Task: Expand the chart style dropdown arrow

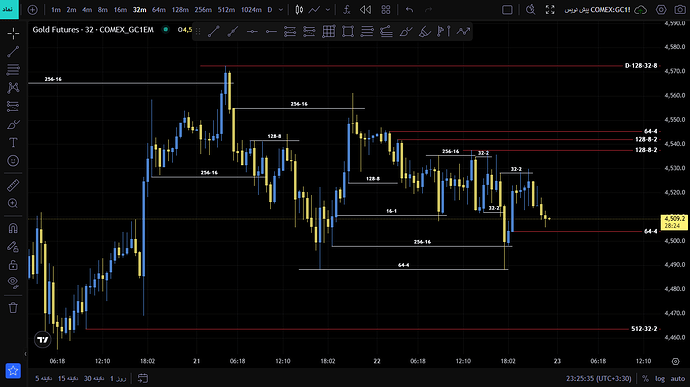Action: pyautogui.click(x=328, y=10)
